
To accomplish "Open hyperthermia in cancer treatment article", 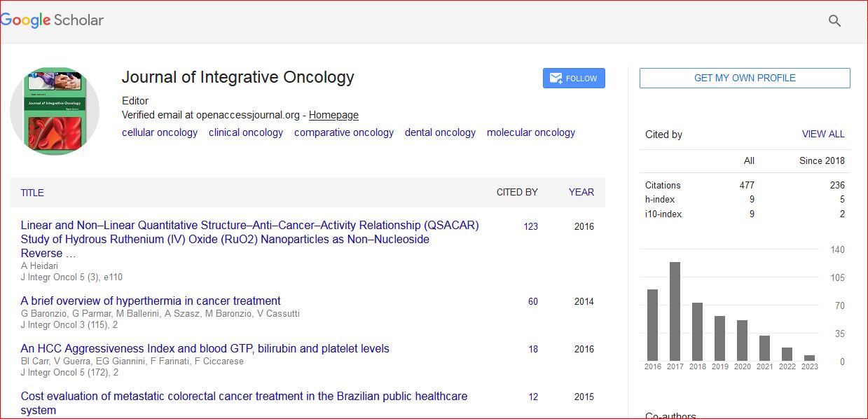I will click(151, 301).
